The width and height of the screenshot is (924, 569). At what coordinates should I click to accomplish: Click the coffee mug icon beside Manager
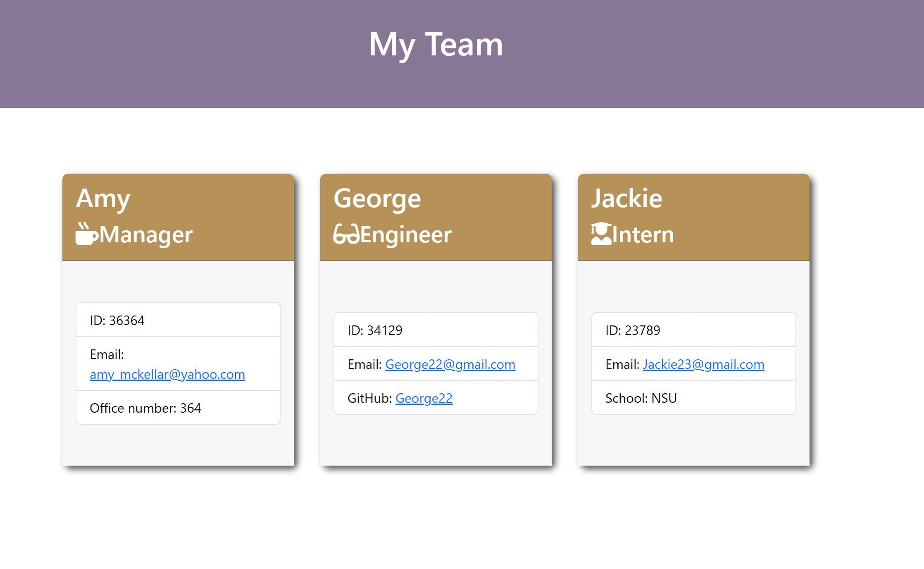86,234
